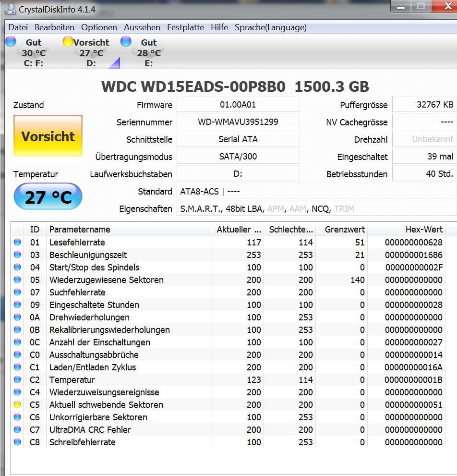This screenshot has height=476, width=457.
Task: Click the 27 °C temperature display
Action: pyautogui.click(x=48, y=196)
